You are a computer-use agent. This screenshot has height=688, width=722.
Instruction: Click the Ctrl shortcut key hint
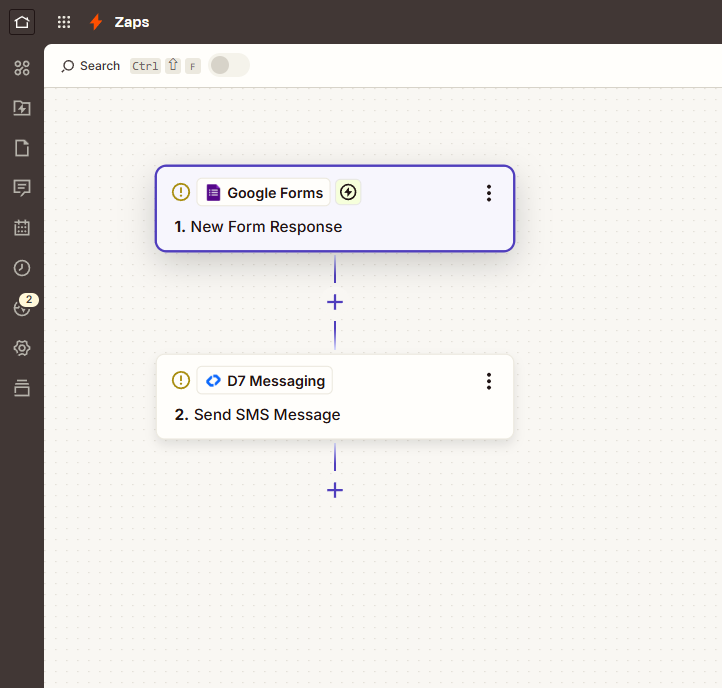point(145,66)
